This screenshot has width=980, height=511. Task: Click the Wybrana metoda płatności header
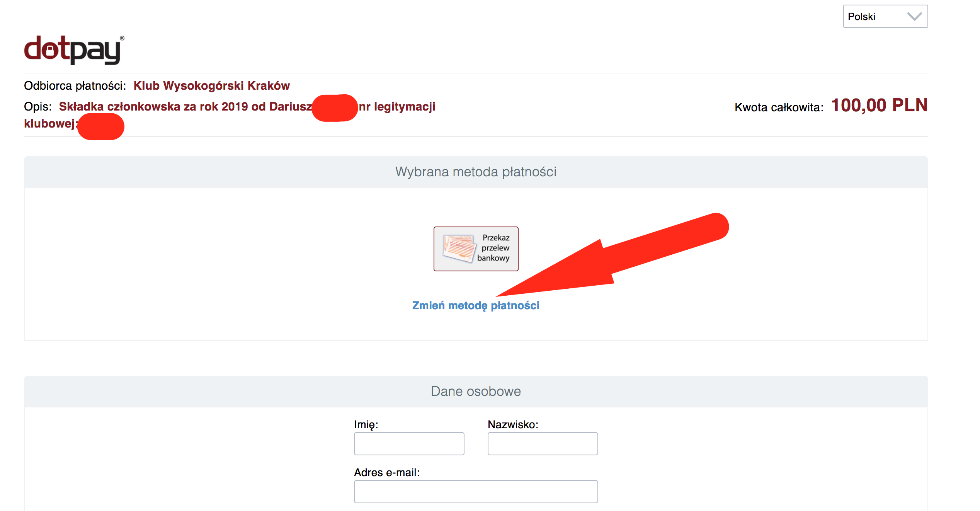click(x=475, y=172)
